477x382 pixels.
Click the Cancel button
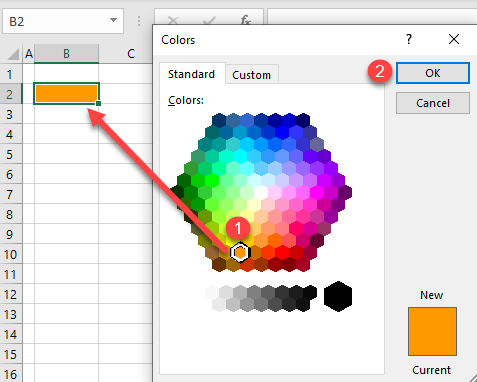coord(433,103)
